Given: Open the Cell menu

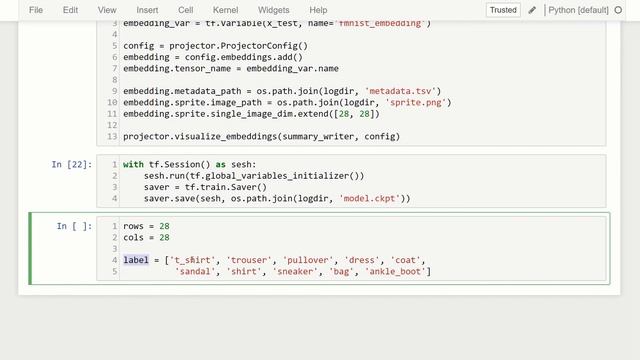Looking at the screenshot, I should (x=186, y=10).
